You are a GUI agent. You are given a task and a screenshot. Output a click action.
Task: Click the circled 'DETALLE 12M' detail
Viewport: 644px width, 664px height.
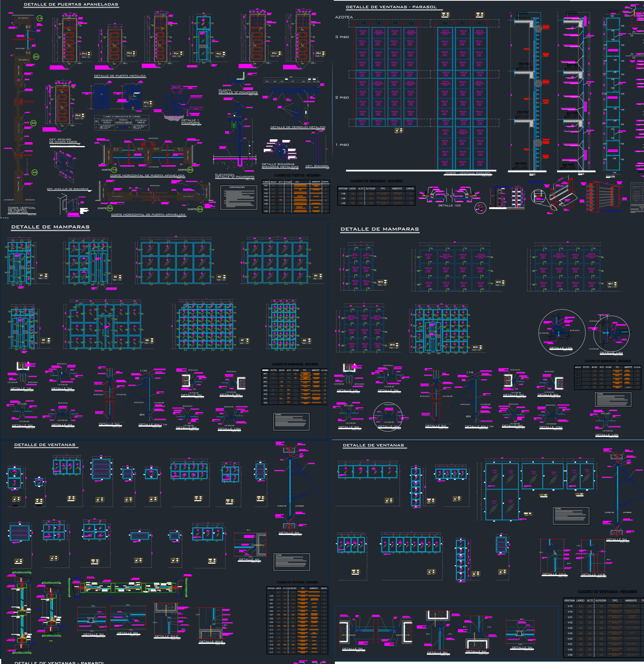tap(562, 333)
